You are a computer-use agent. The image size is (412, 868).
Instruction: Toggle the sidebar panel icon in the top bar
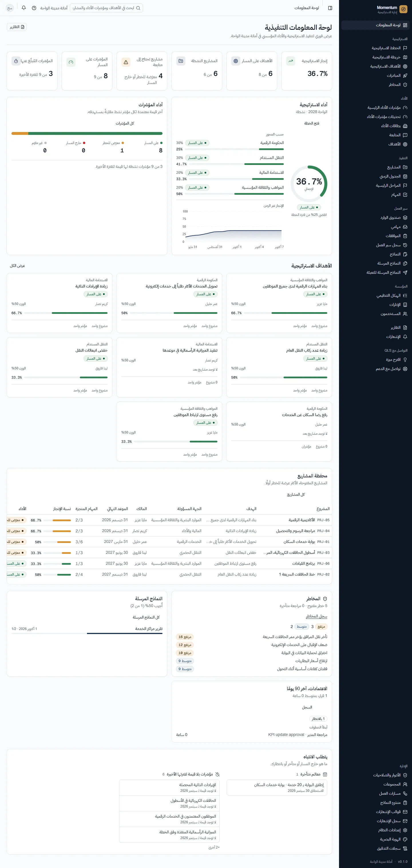pos(330,8)
